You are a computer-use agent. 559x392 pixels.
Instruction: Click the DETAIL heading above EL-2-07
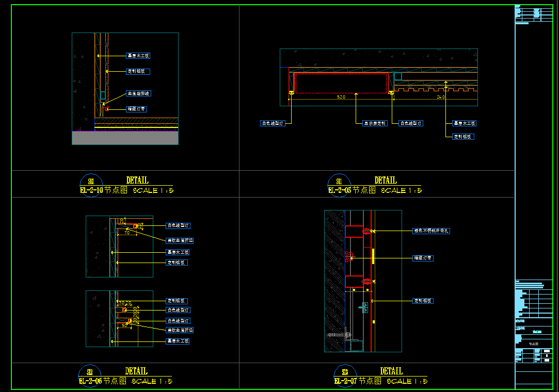coord(391,371)
